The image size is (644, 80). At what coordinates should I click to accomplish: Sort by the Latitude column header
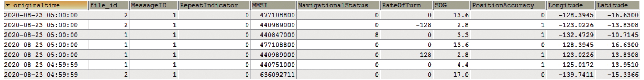click(x=617, y=5)
